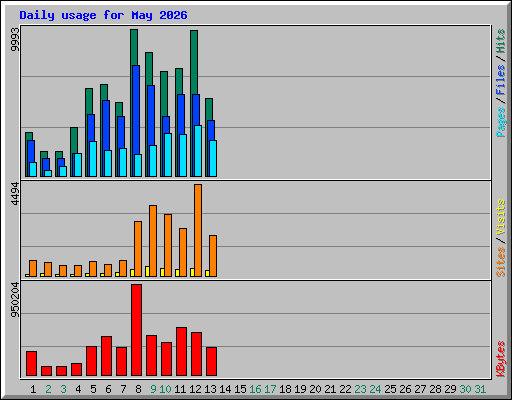Click the 'Sites' legend label

[500, 262]
